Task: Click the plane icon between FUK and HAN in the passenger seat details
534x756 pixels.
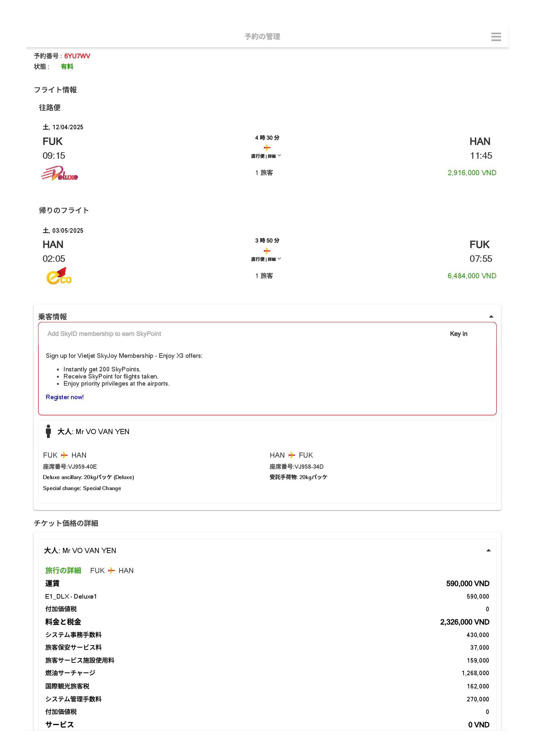Action: point(65,455)
